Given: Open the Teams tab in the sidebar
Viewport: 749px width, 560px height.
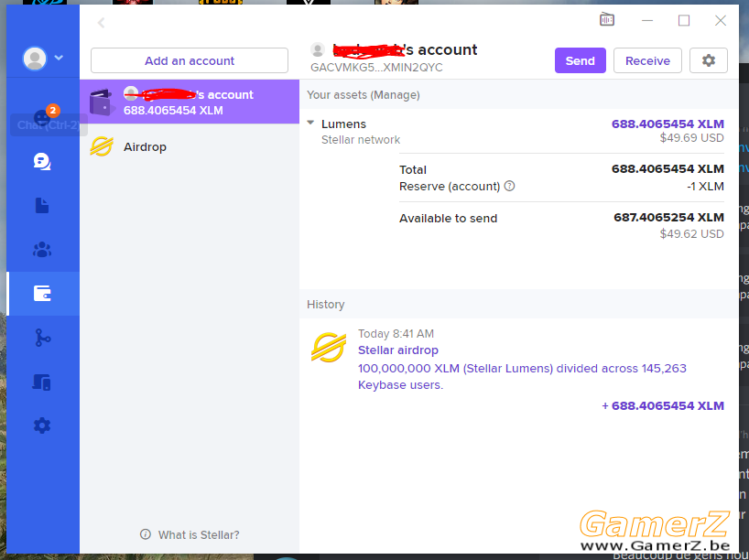Looking at the screenshot, I should point(42,249).
